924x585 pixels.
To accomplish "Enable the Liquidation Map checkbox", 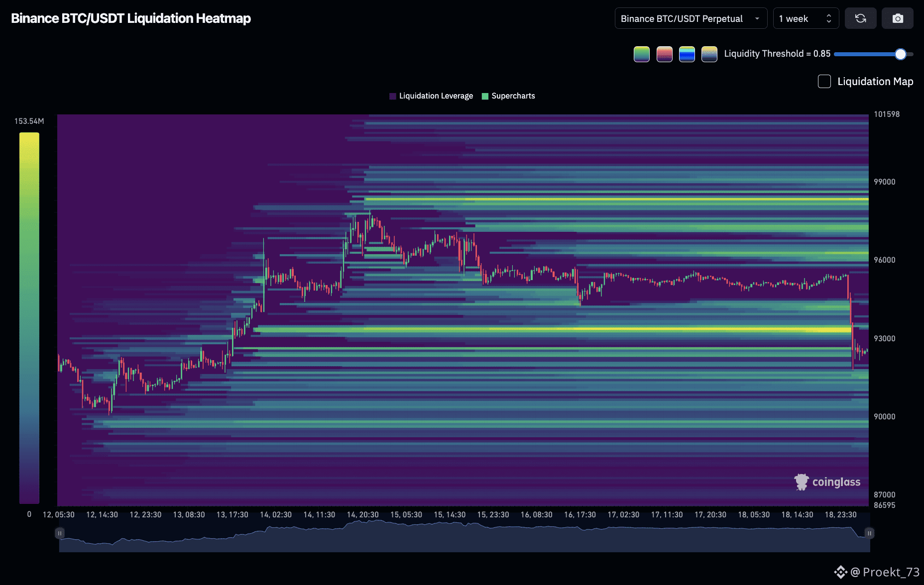I will [824, 82].
